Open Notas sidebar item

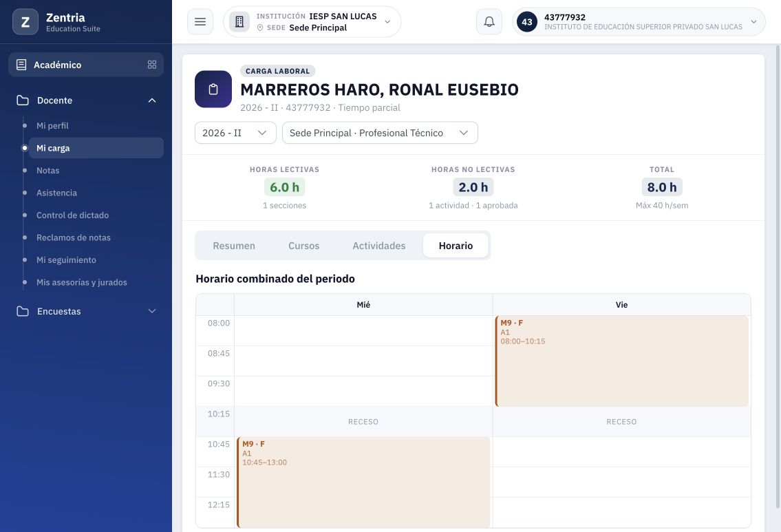[96, 171]
